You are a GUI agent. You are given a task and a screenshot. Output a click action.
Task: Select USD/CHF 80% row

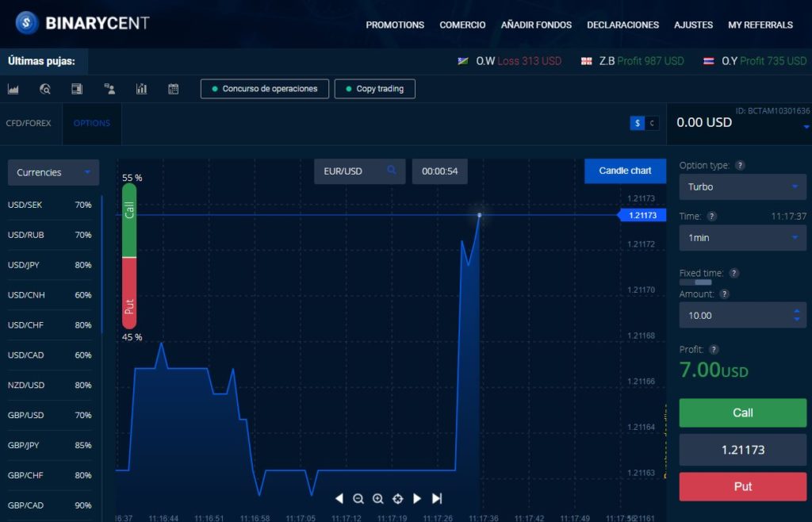[50, 325]
